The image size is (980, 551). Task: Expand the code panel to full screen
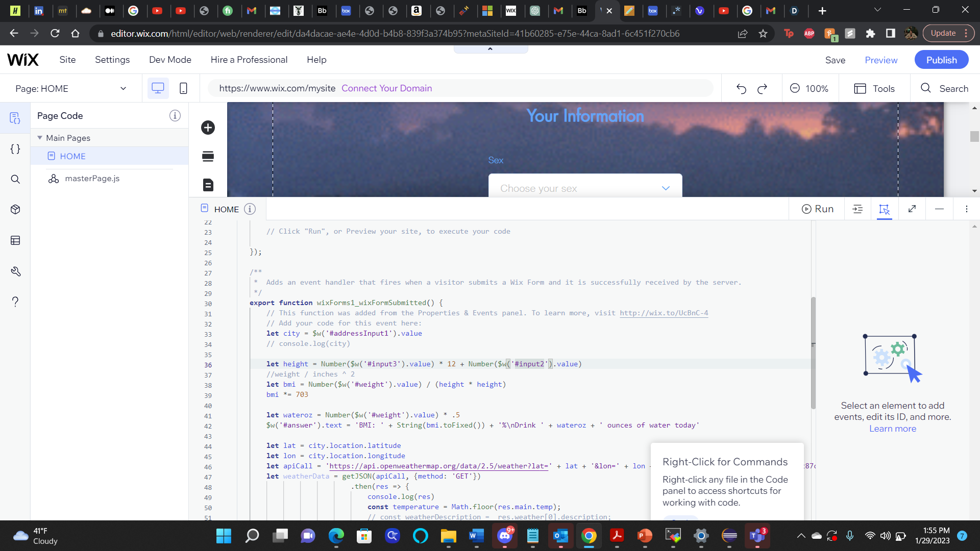coord(912,209)
